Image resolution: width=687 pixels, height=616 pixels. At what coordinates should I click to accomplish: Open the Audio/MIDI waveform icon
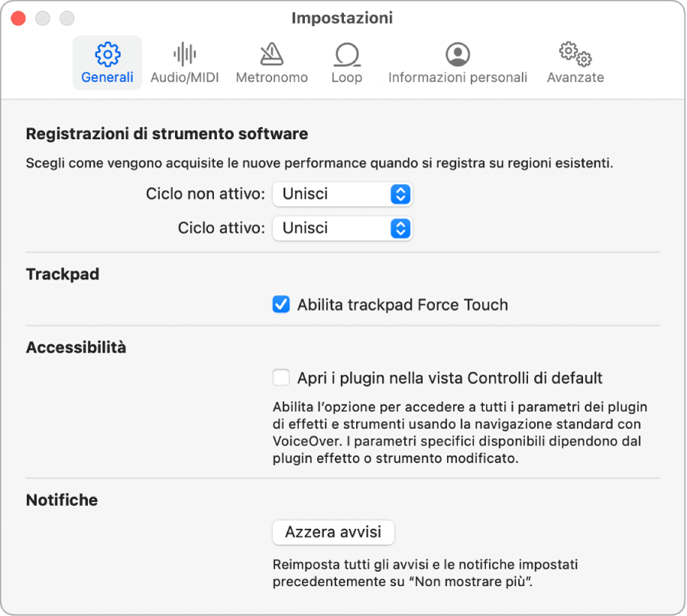pos(184,54)
